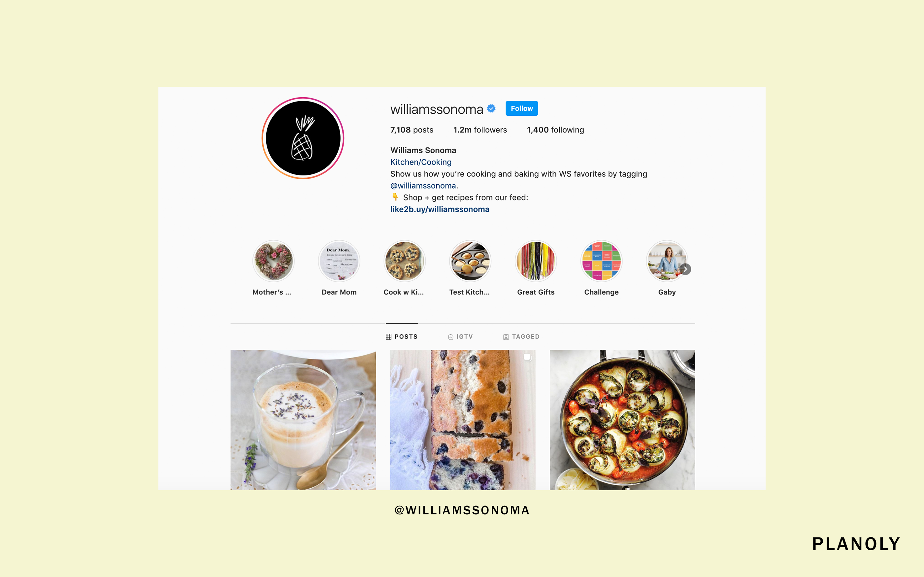
Task: Click the Posts grid icon
Action: coord(387,336)
